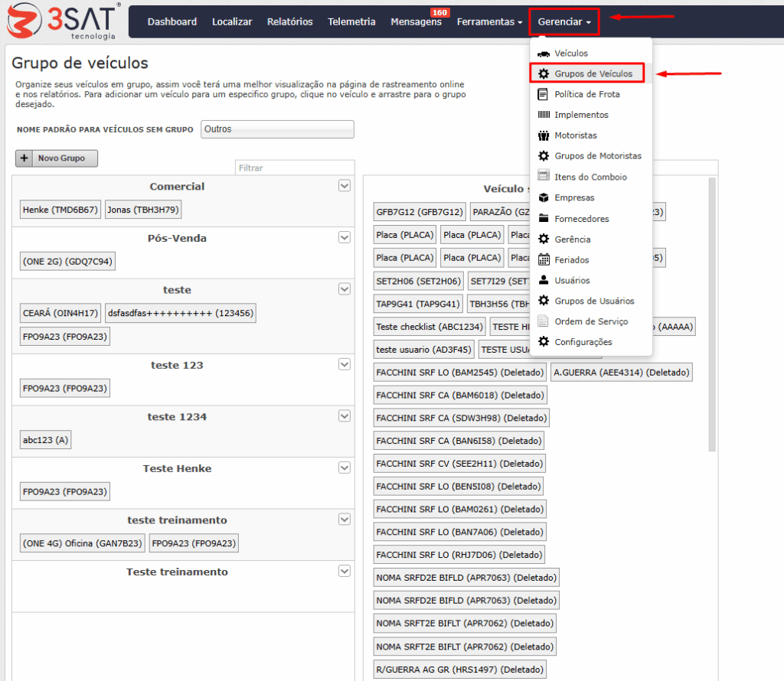Viewport: 784px width, 681px height.
Task: Click the barcode icon next to Implementos
Action: click(544, 115)
